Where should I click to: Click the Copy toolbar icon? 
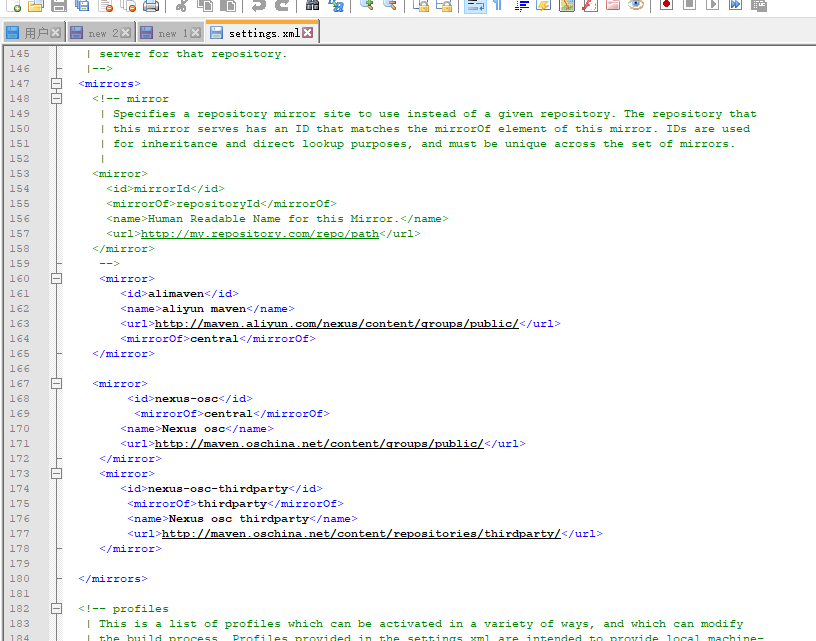click(x=205, y=5)
